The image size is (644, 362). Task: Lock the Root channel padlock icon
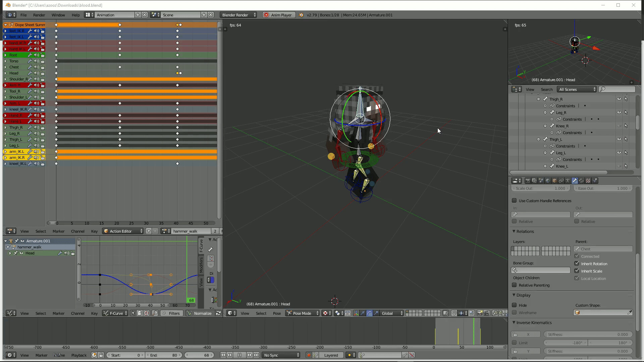(43, 55)
